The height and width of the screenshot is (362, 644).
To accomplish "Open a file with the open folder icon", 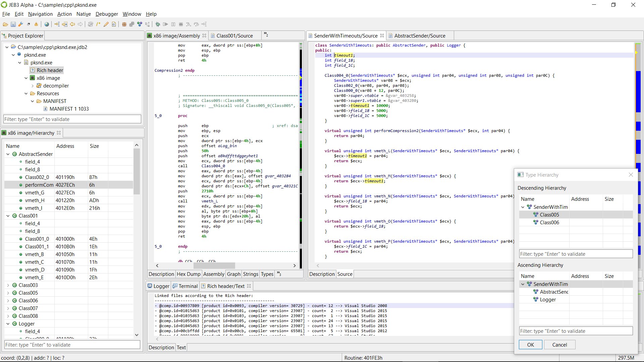I will pyautogui.click(x=5, y=24).
